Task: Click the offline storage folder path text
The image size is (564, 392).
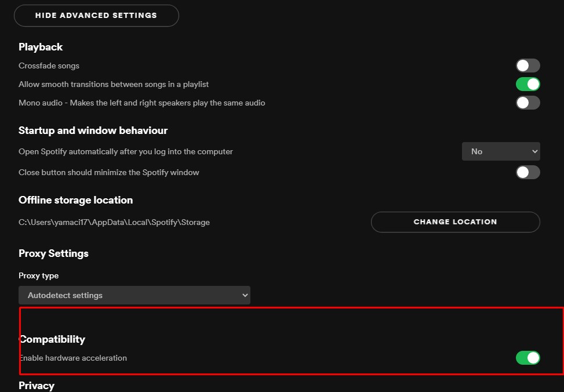Action: click(114, 223)
